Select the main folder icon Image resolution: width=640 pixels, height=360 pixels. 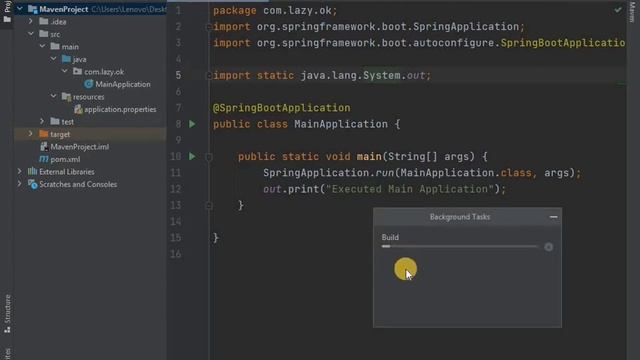tap(55, 46)
